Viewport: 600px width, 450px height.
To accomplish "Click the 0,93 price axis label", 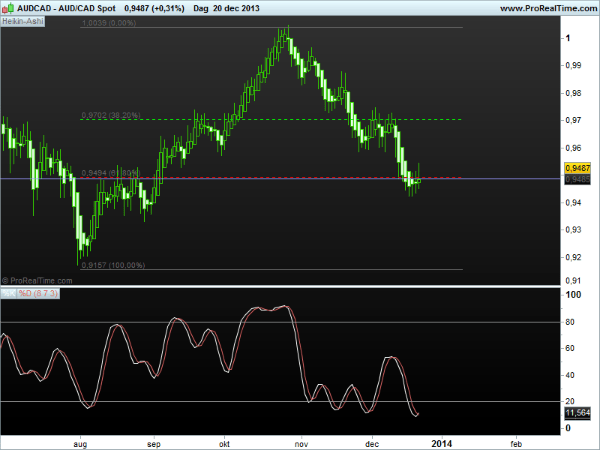I will [x=573, y=230].
